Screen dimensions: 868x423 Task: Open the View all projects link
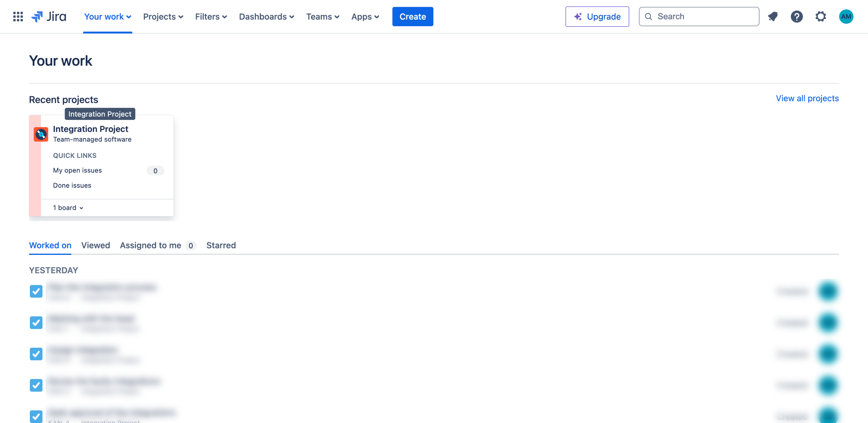tap(807, 98)
